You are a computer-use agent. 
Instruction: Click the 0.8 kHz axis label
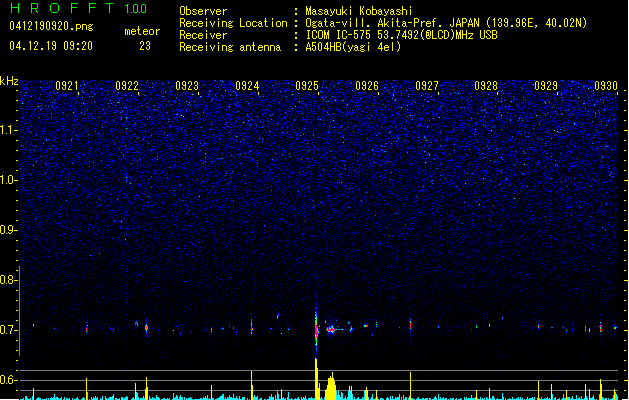(x=8, y=280)
